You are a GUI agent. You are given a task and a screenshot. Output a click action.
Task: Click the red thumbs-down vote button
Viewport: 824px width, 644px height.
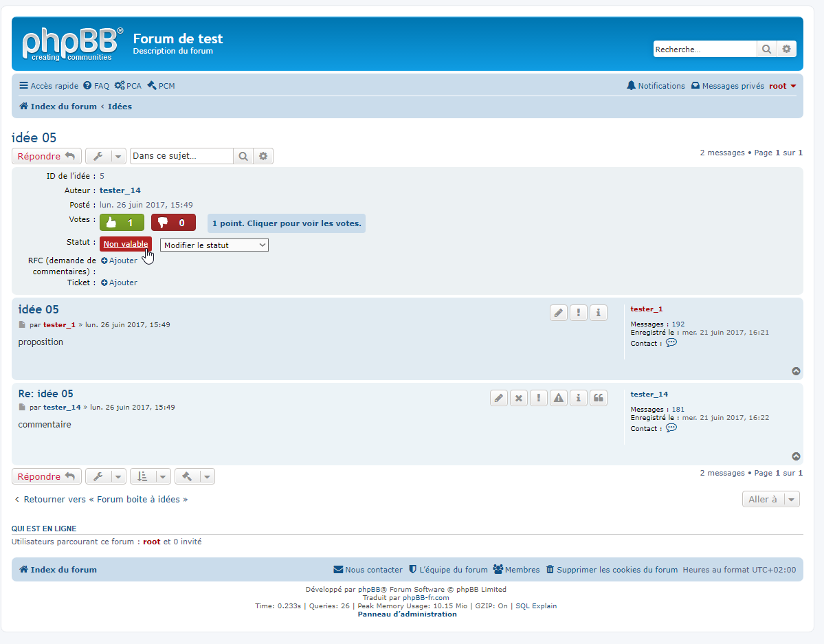coord(173,223)
